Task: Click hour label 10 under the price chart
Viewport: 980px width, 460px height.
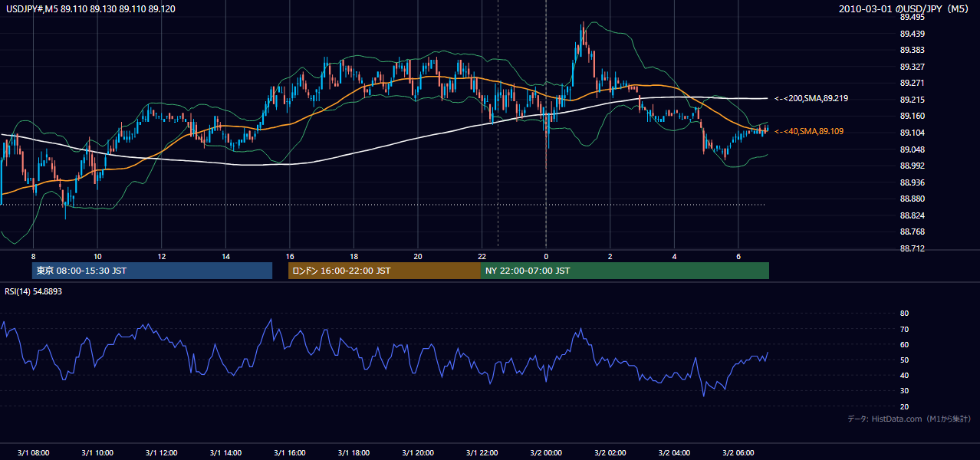Action: click(x=97, y=256)
